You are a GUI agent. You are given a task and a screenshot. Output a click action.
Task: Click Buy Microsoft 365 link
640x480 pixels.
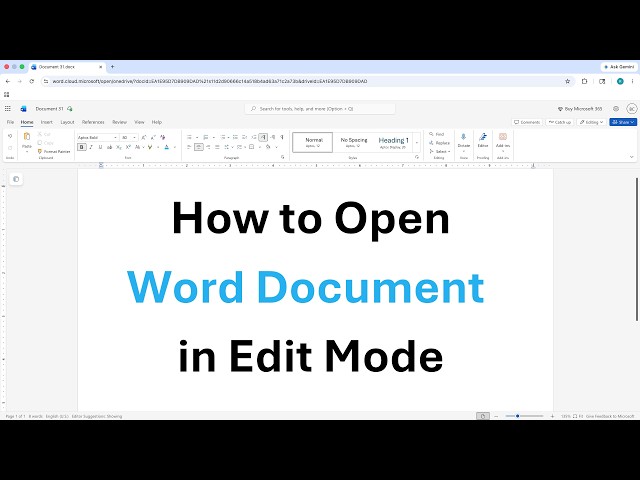click(580, 109)
